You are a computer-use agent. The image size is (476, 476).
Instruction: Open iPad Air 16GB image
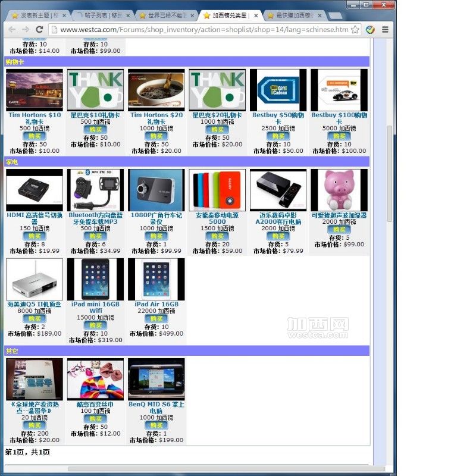156,279
